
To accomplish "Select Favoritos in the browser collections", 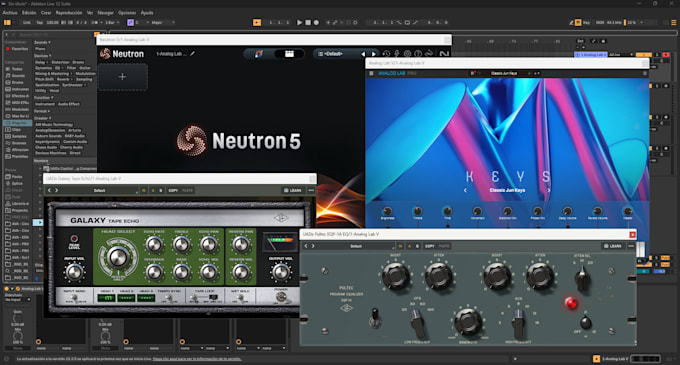I will click(x=17, y=49).
